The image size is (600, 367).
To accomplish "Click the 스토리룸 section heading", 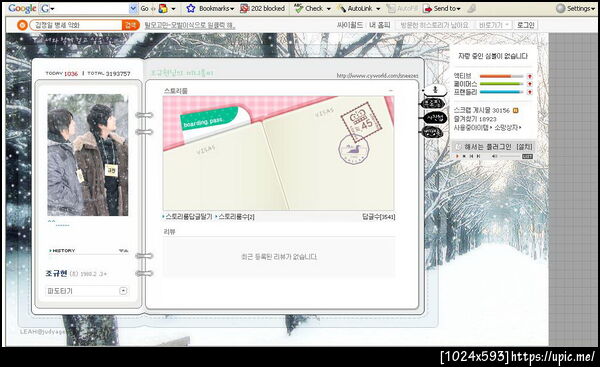I will 176,91.
